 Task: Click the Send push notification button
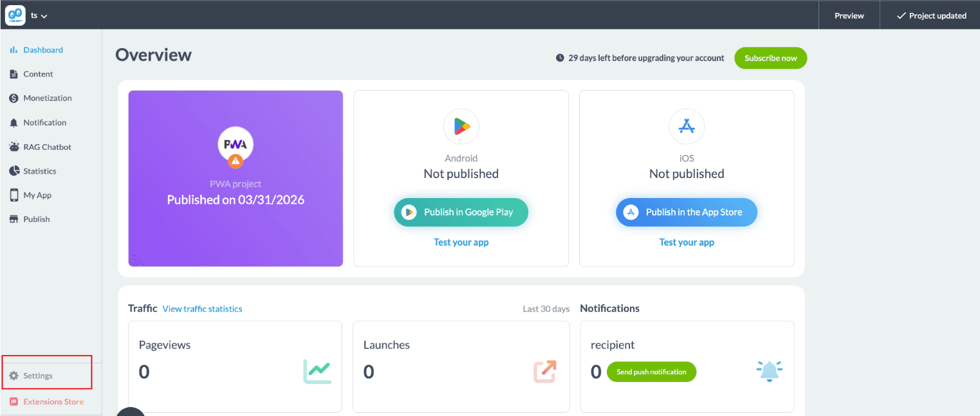pyautogui.click(x=651, y=372)
